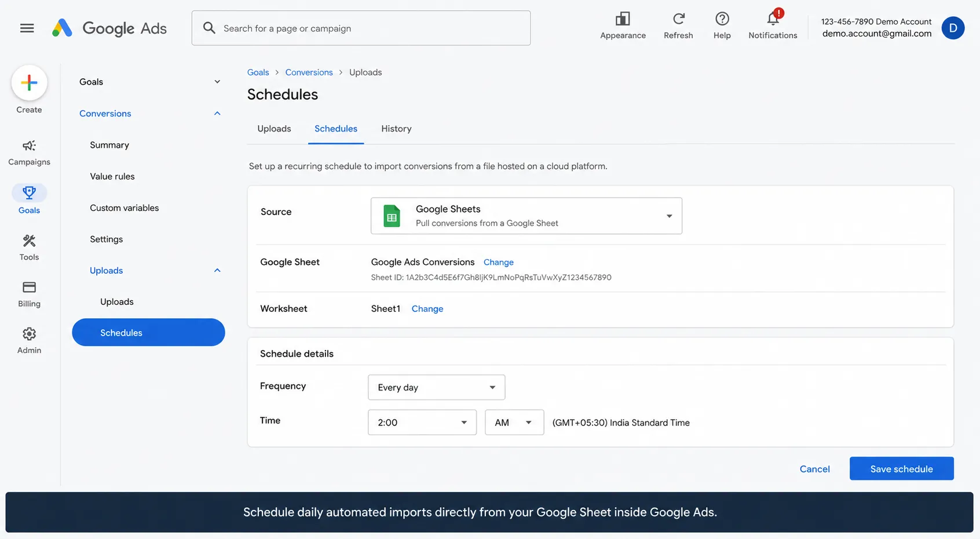
Task: Click the Google Sheets green icon
Action: (x=392, y=216)
